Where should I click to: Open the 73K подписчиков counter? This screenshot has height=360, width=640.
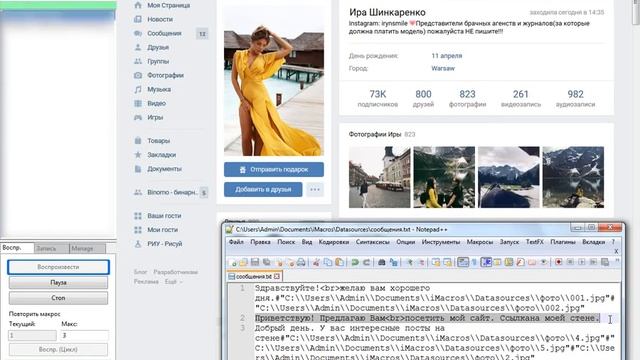pyautogui.click(x=378, y=98)
